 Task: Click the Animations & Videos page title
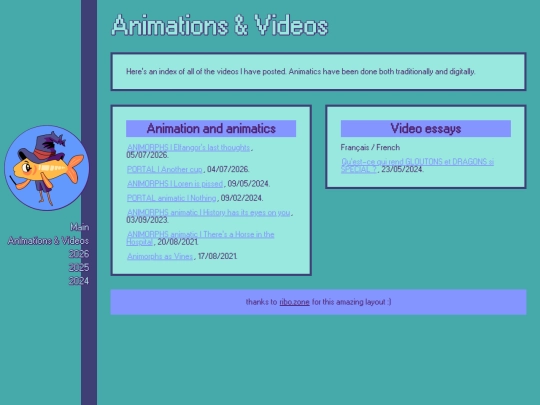point(220,25)
